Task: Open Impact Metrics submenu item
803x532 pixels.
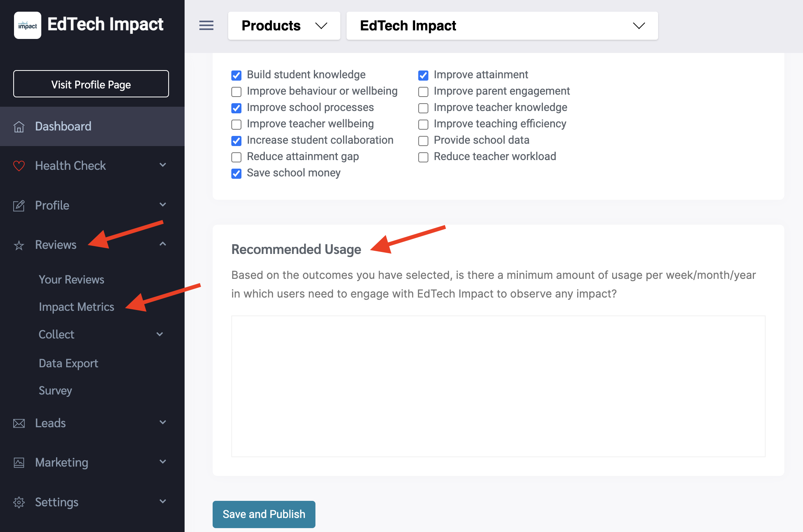Action: [x=76, y=307]
